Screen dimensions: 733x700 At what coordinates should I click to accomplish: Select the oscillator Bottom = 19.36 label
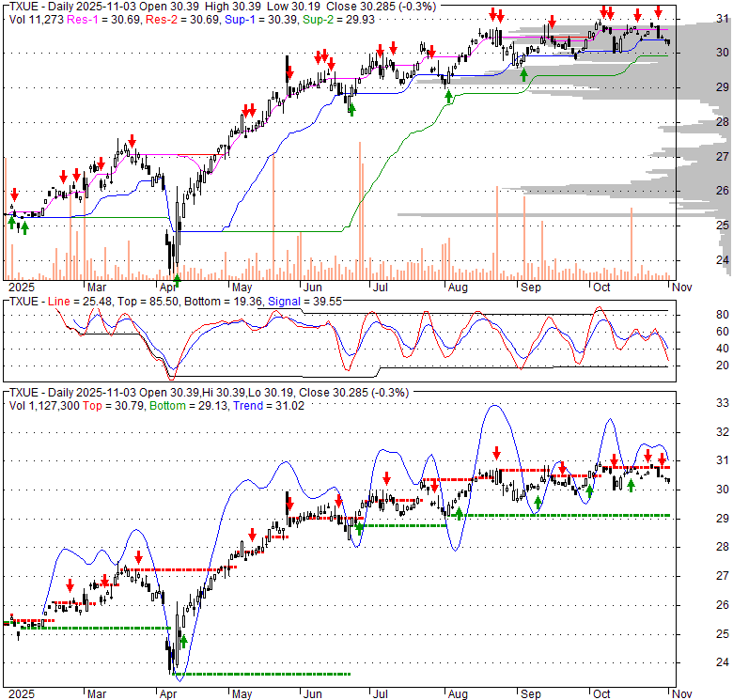click(x=224, y=302)
